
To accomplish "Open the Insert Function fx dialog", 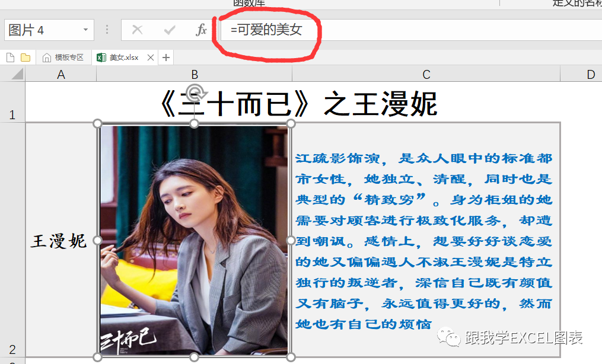I will click(201, 30).
